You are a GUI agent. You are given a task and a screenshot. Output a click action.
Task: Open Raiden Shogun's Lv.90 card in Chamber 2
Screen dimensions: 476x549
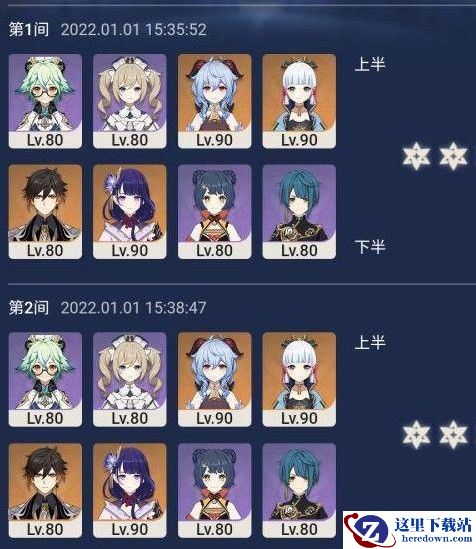pos(130,491)
